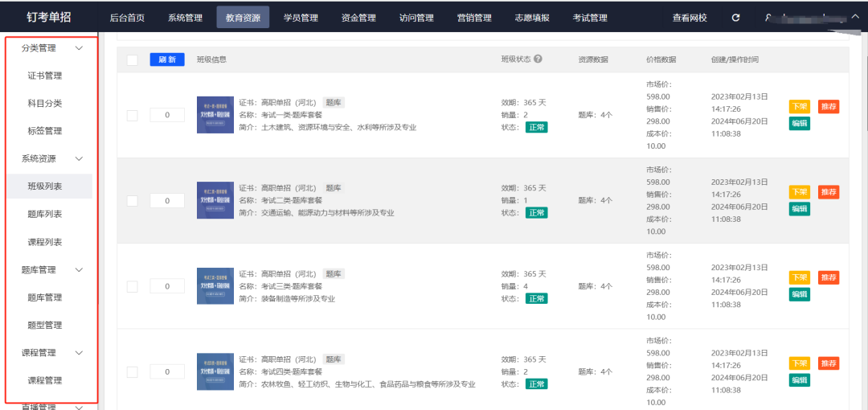The image size is (868, 410).
Task: Collapse the 系统资源 sidebar section
Action: coord(78,159)
